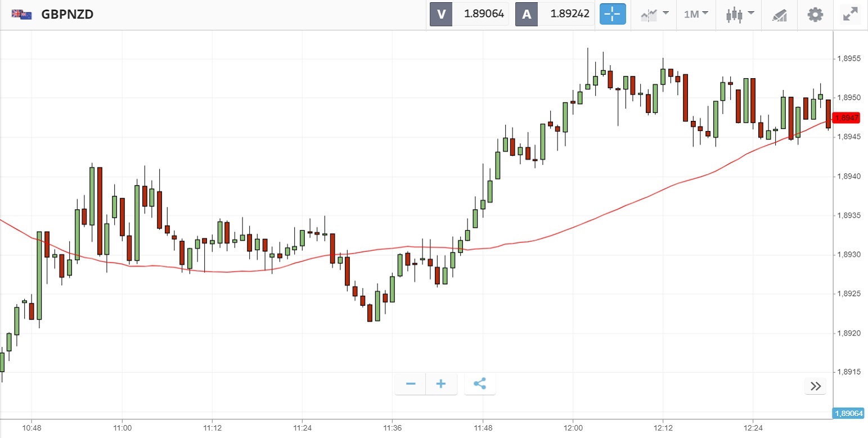Click the GBP/NZD flag icon

pos(22,15)
